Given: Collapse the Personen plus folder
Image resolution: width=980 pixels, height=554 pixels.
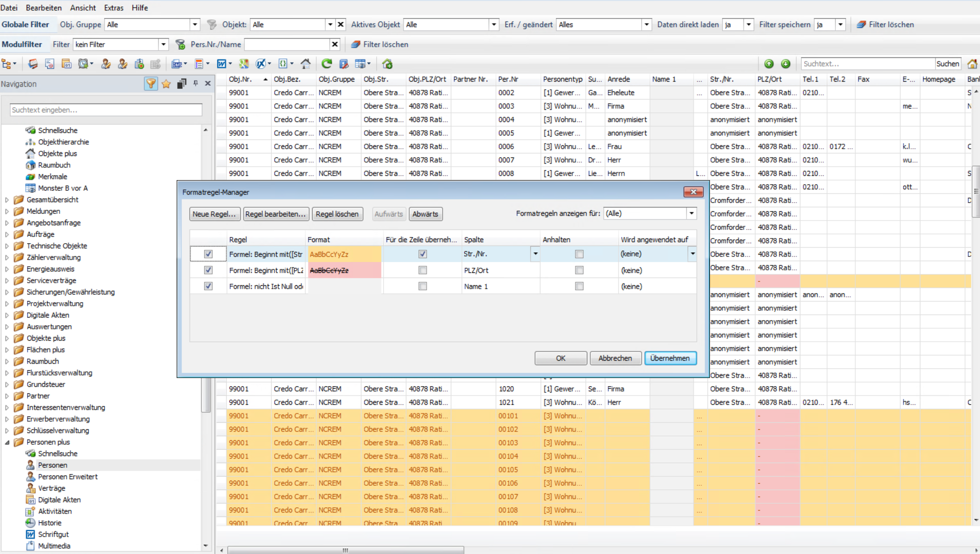Looking at the screenshot, I should tap(7, 442).
